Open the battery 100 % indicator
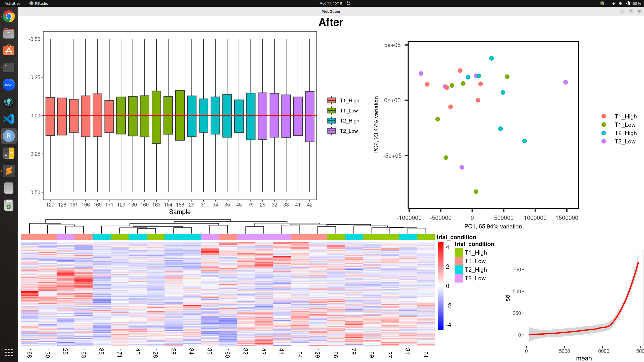Viewport: 644px width, 362px height. point(633,3)
